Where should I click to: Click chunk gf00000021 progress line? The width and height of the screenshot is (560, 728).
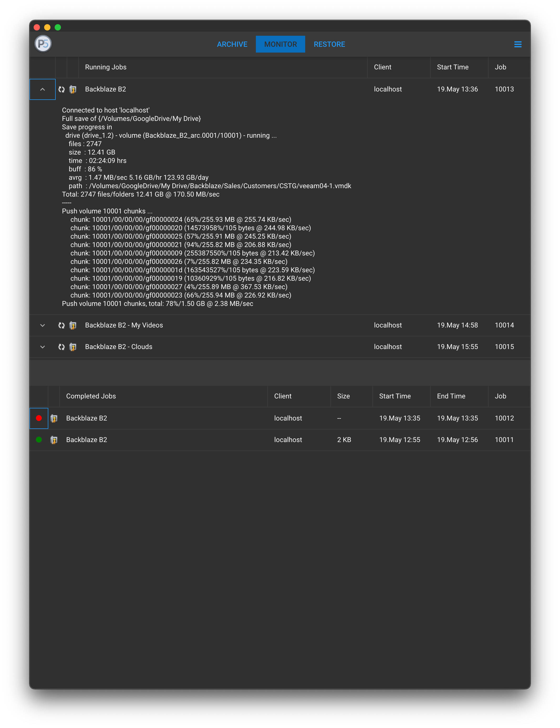[x=181, y=245]
